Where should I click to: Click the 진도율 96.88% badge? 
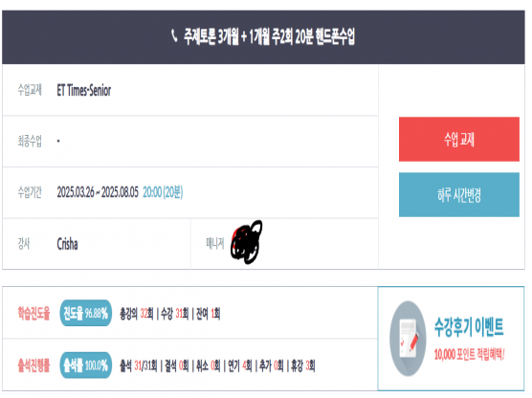tap(85, 313)
